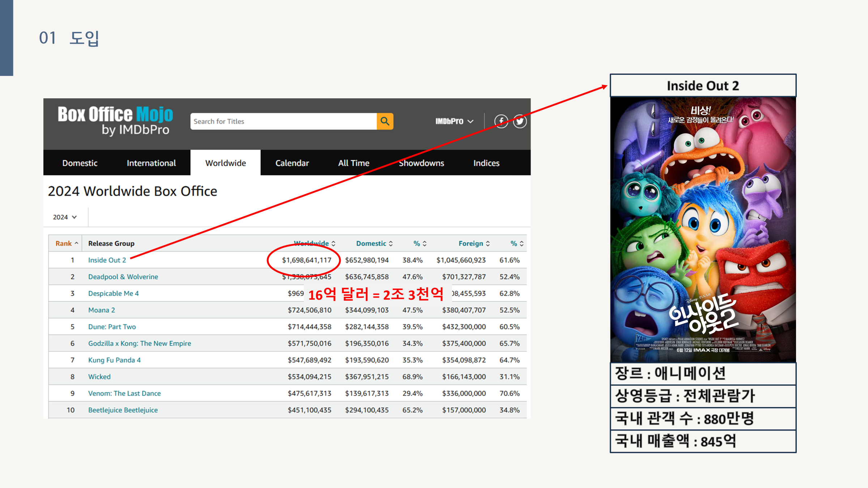
Task: Click the Inside Out 2 movie poster
Action: (703, 230)
